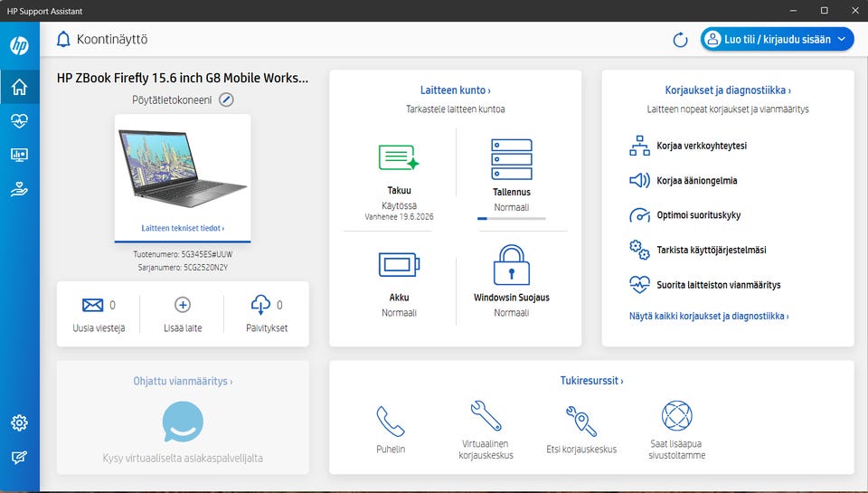868x493 pixels.
Task: Open the support hand-heart sidebar icon
Action: (x=19, y=189)
